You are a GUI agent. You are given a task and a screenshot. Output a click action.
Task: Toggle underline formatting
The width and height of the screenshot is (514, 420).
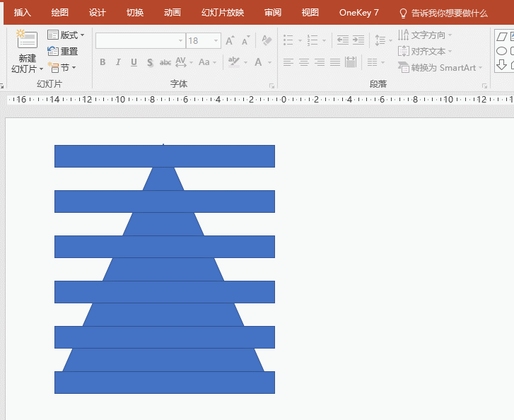[x=134, y=62]
